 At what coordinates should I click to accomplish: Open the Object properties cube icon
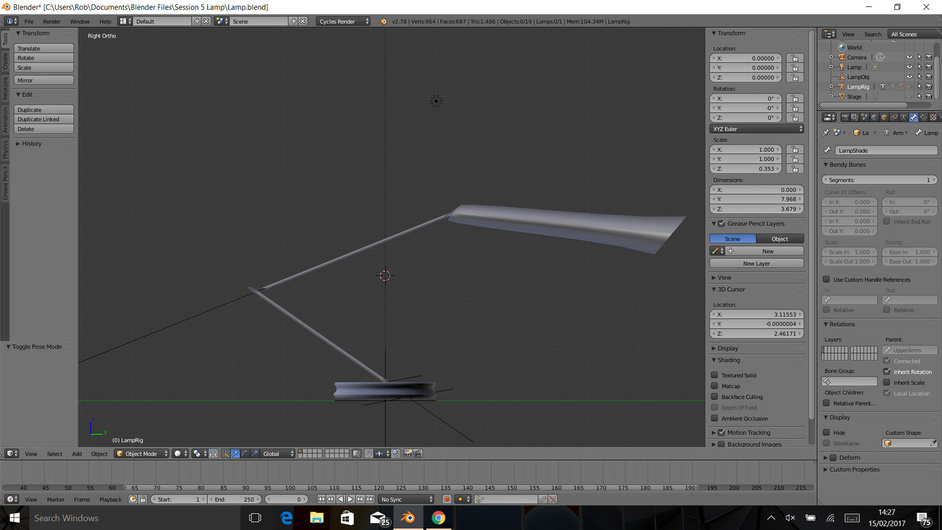coord(884,117)
